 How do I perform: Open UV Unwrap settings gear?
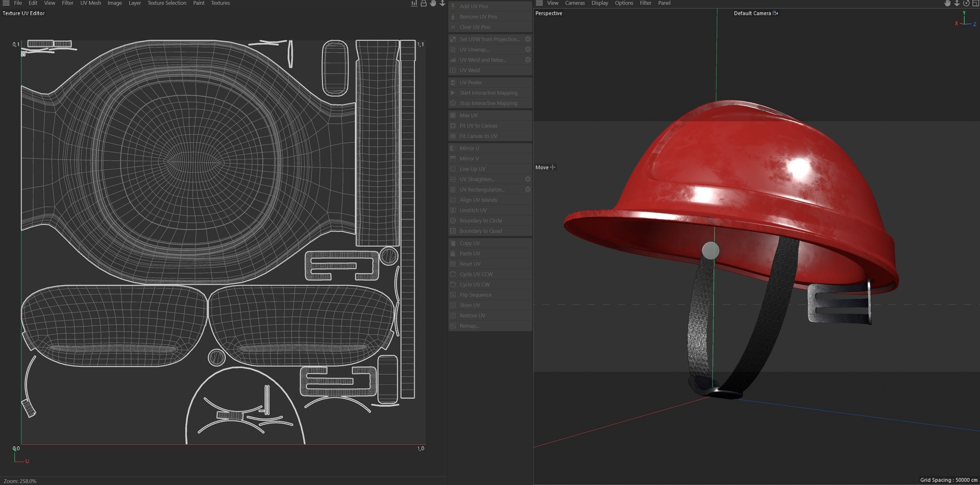[x=528, y=49]
